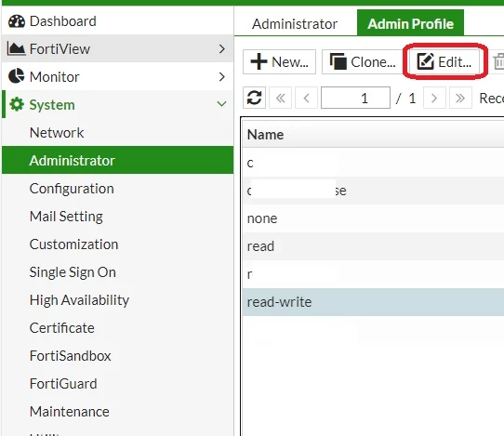The width and height of the screenshot is (504, 436).
Task: Expand FortiView submenu chevron
Action: [x=221, y=49]
